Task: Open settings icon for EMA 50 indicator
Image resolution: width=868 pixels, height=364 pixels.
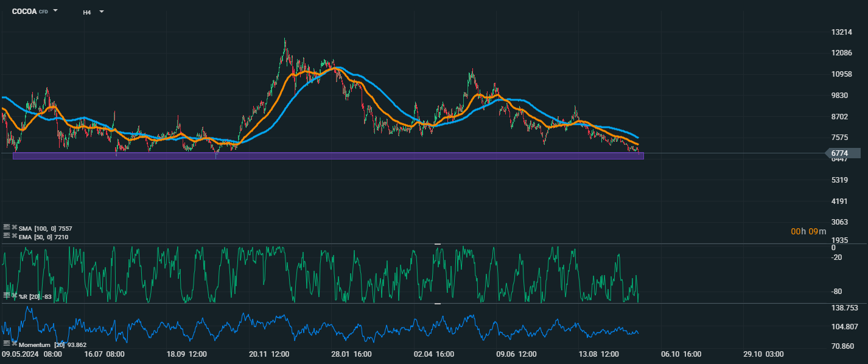Action: click(x=7, y=236)
